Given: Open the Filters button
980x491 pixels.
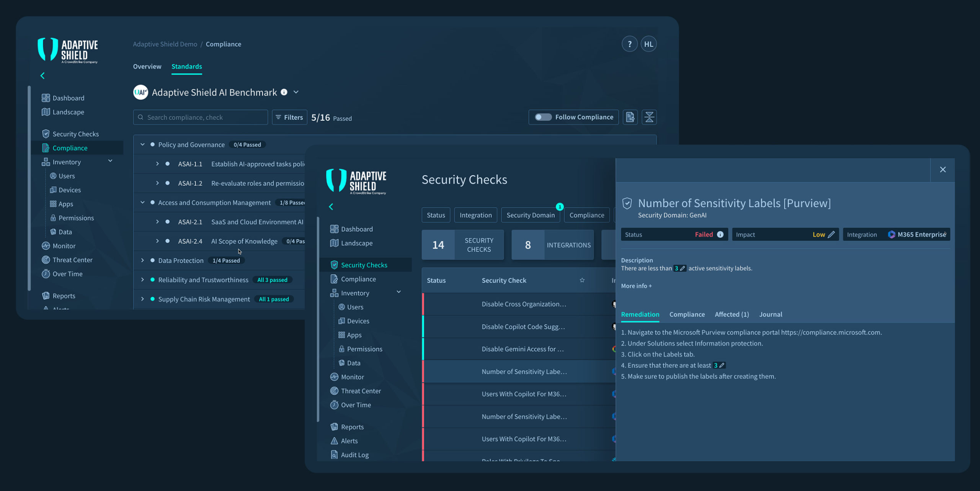Looking at the screenshot, I should pos(289,117).
